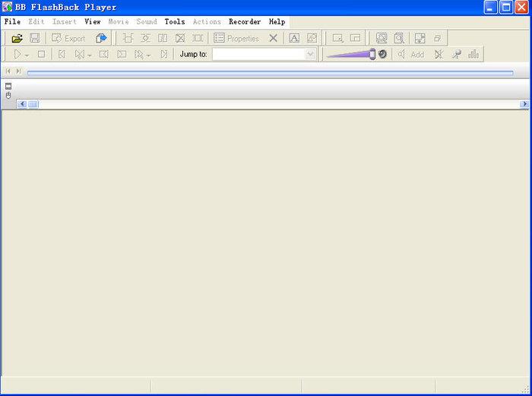532x396 pixels.
Task: Open the File menu
Action: point(13,22)
